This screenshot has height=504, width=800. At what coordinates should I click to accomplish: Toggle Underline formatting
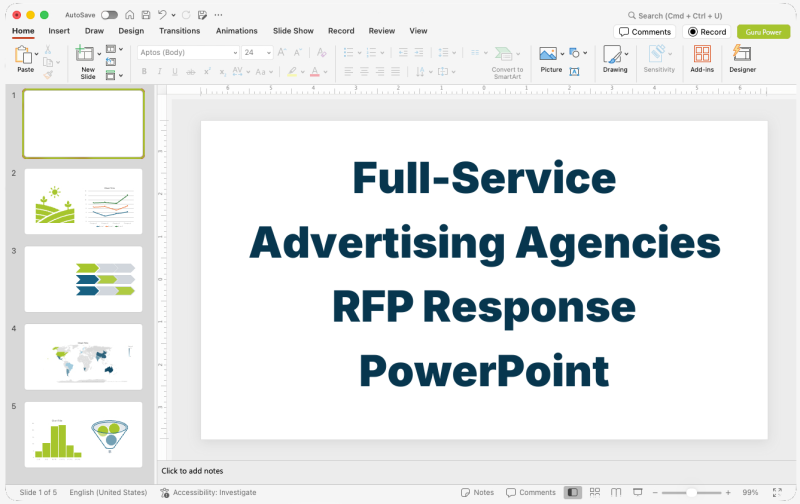(175, 72)
